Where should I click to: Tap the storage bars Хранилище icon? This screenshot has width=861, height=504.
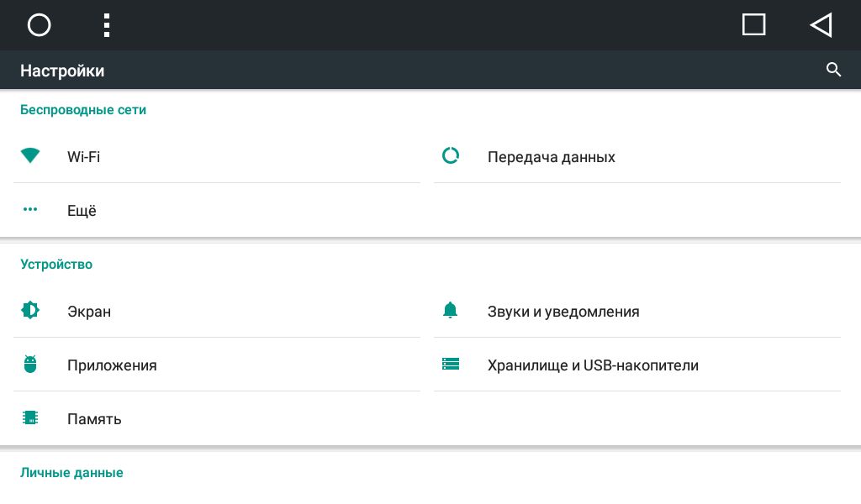tap(451, 364)
